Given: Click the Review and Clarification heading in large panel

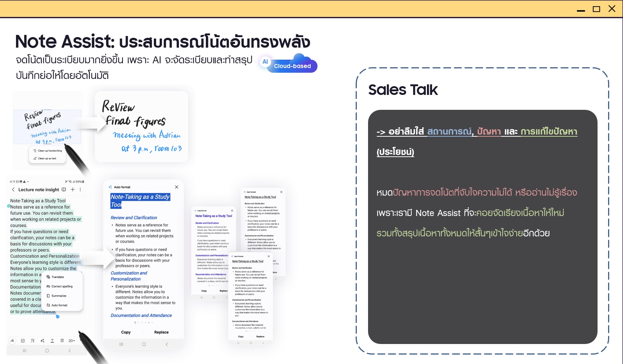Looking at the screenshot, I should 134,218.
